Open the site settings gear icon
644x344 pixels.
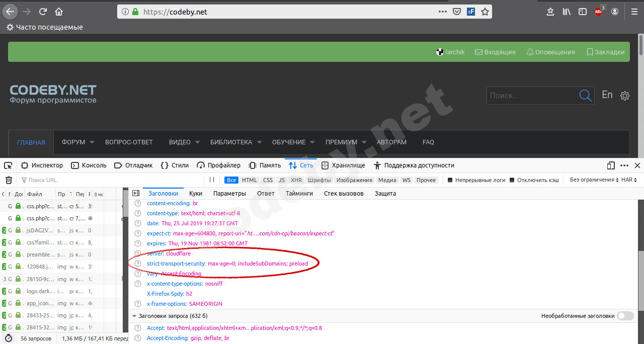(x=625, y=96)
